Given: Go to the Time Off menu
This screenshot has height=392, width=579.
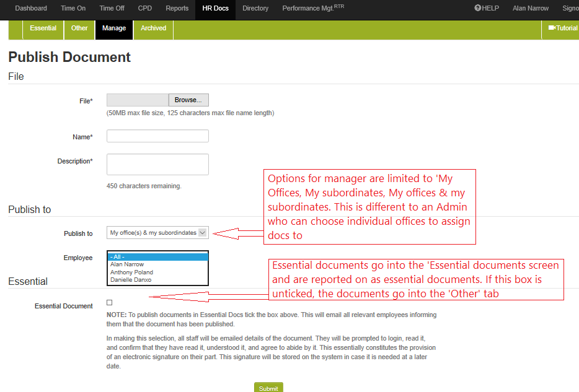Looking at the screenshot, I should [x=112, y=9].
